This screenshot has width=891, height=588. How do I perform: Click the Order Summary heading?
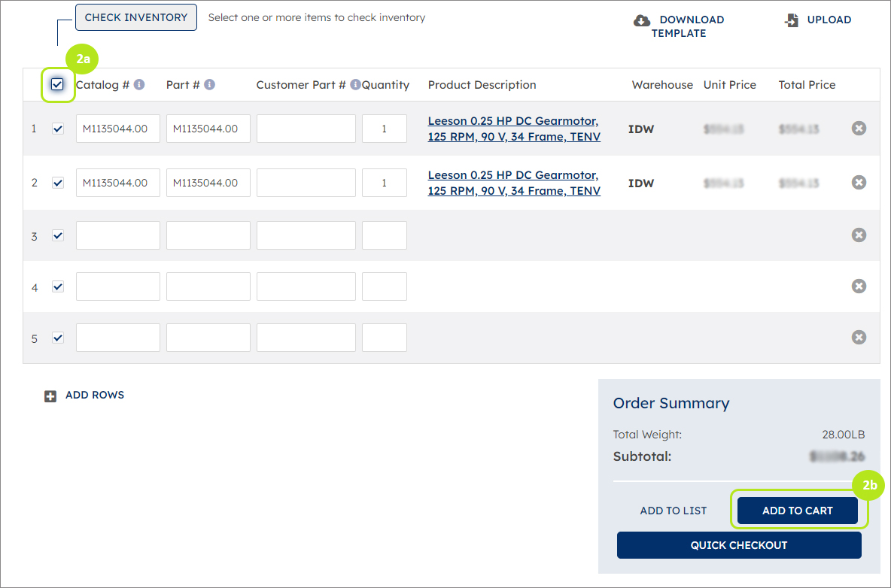pos(671,403)
